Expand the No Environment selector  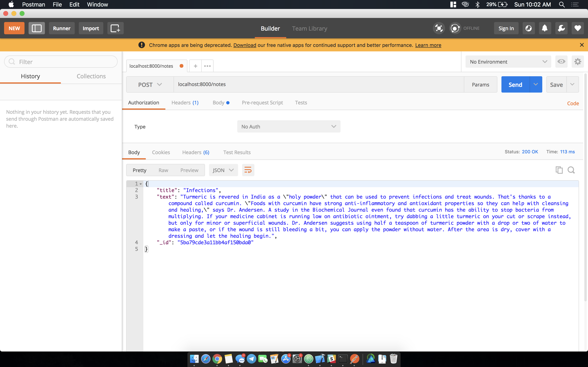[x=508, y=62]
